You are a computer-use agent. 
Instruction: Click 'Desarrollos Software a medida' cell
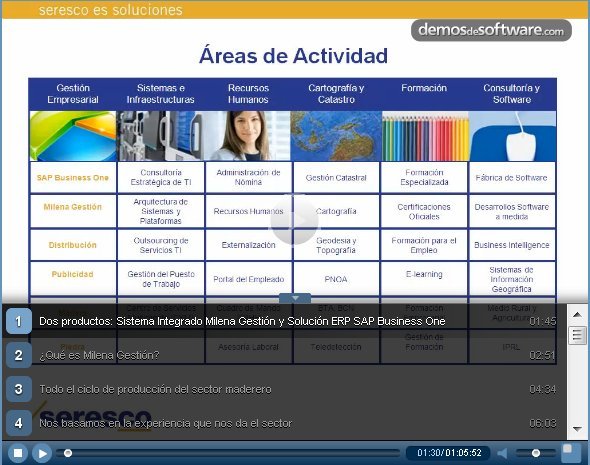click(512, 211)
